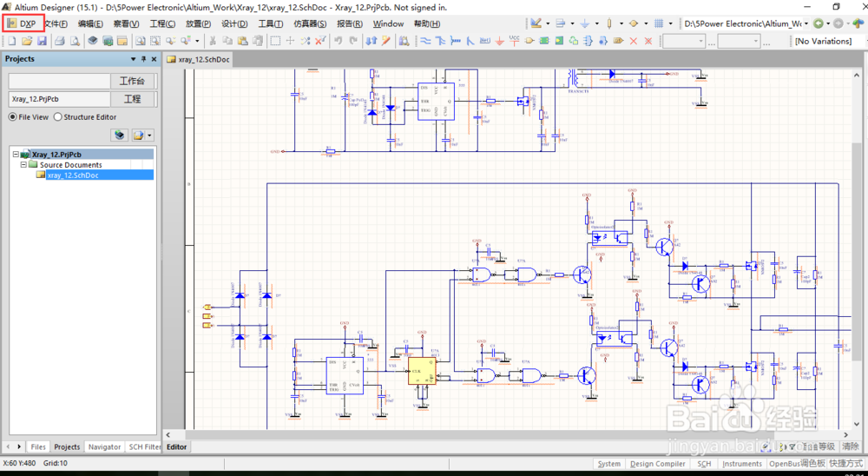Open the back navigation history dropdown
The image size is (868, 476).
[x=828, y=23]
